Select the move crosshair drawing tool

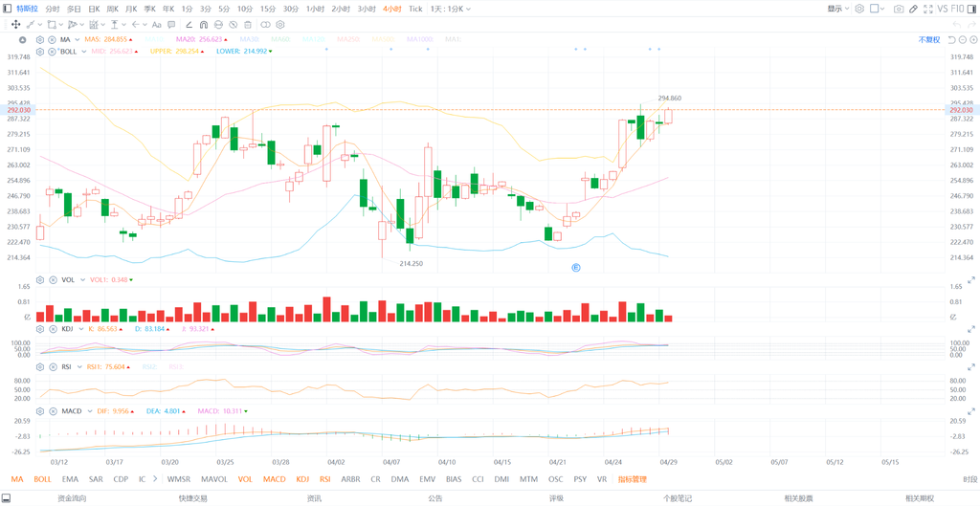click(x=15, y=25)
